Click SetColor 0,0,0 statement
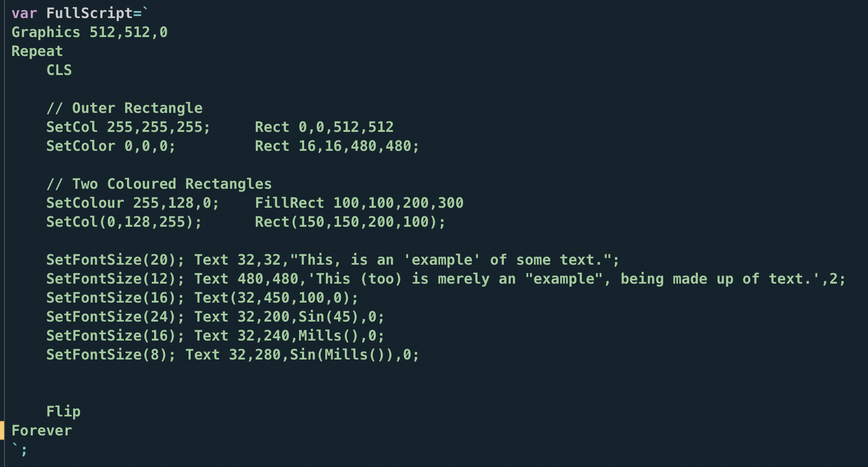This screenshot has width=868, height=467. point(111,146)
